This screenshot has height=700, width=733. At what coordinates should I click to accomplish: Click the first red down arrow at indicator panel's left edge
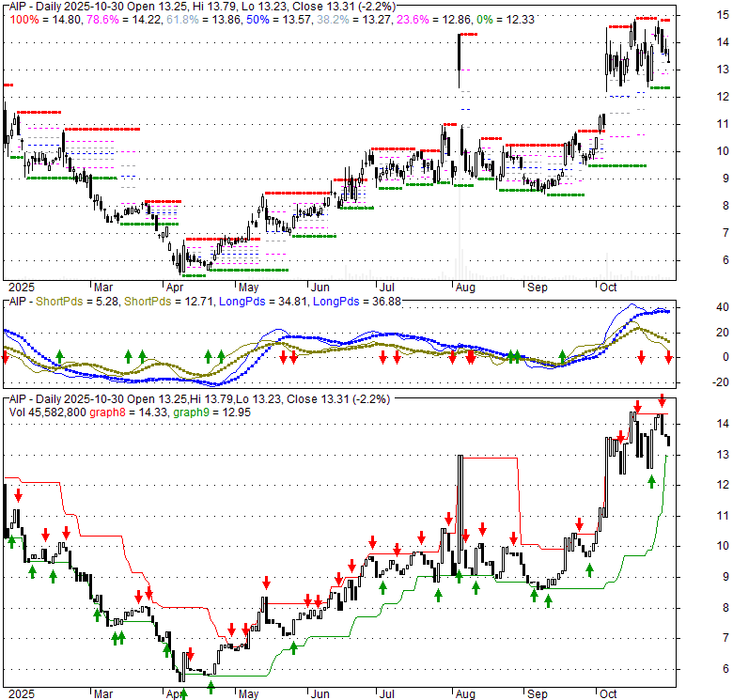coord(5,358)
